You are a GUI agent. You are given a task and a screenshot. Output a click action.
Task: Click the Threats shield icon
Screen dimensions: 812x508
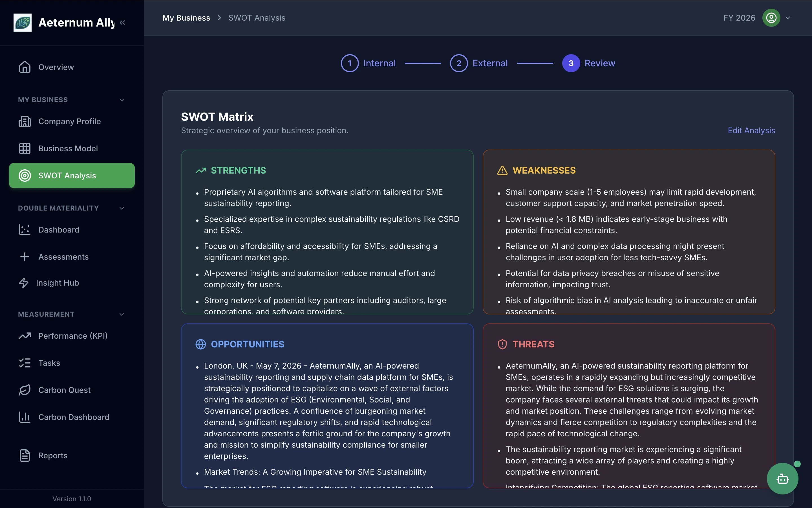pos(502,344)
